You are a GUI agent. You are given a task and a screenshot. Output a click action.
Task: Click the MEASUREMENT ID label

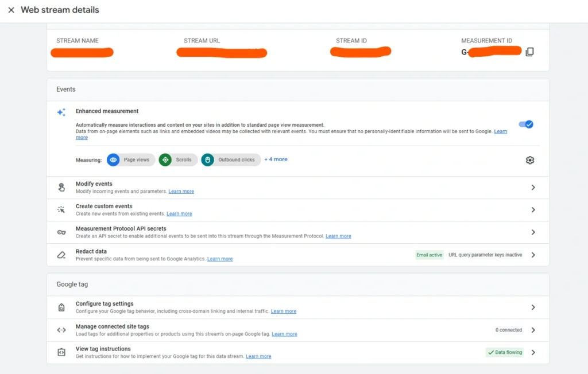coord(486,41)
